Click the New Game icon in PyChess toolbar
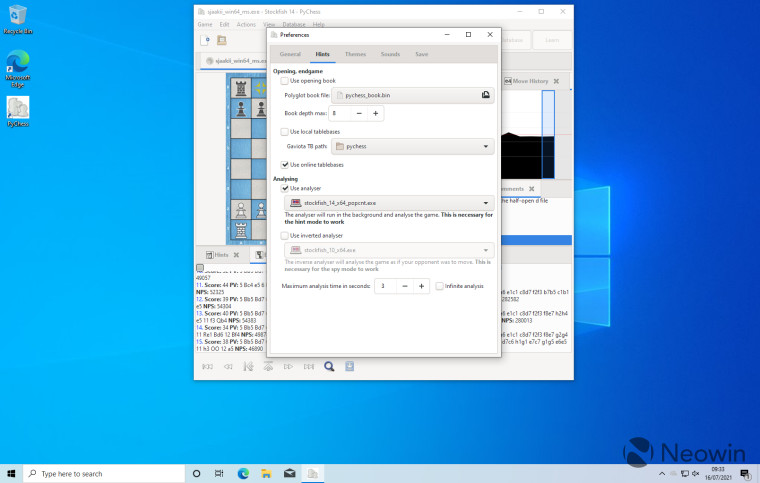Image resolution: width=760 pixels, height=483 pixels. 205,41
